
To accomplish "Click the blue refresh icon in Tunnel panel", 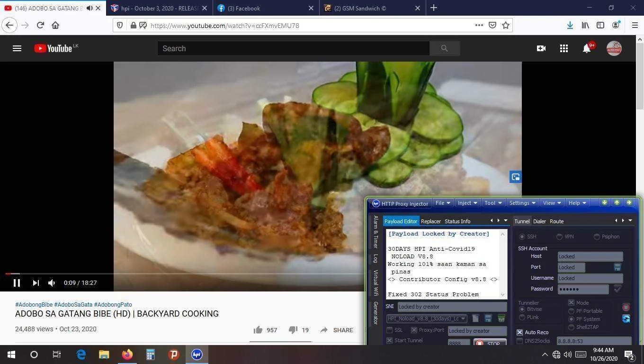I will (x=626, y=318).
